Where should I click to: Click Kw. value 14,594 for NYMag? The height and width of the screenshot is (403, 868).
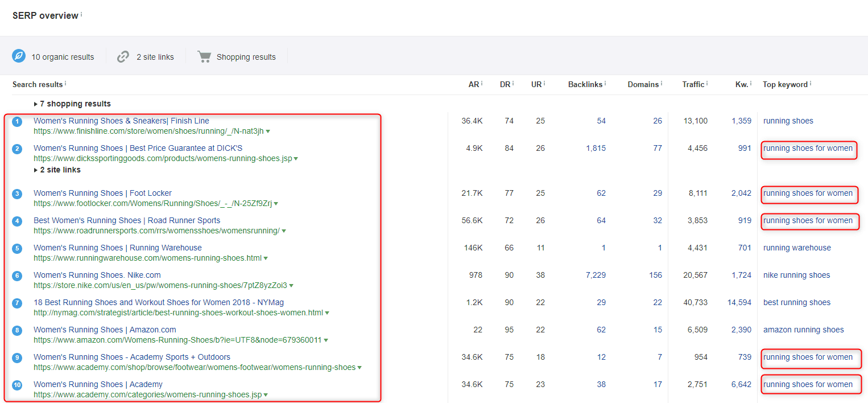tap(739, 302)
